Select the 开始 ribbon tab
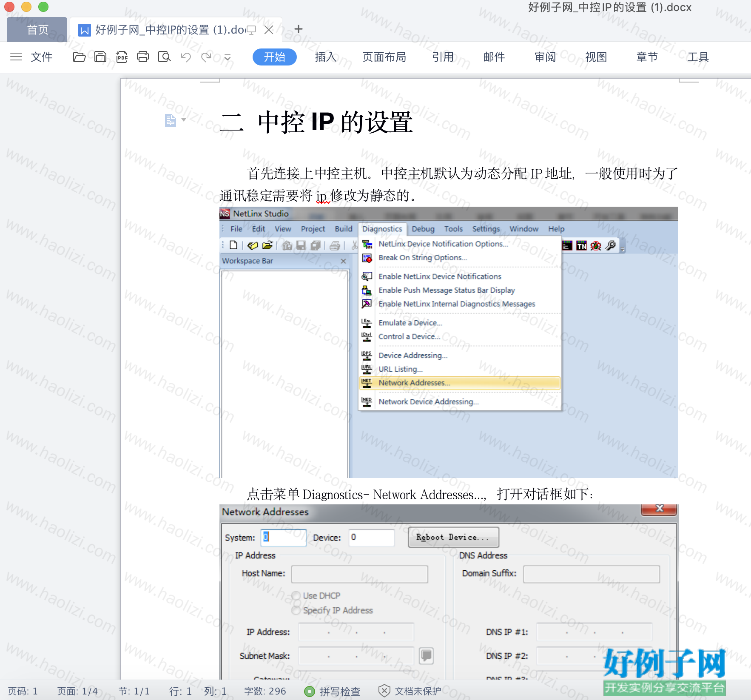 274,57
